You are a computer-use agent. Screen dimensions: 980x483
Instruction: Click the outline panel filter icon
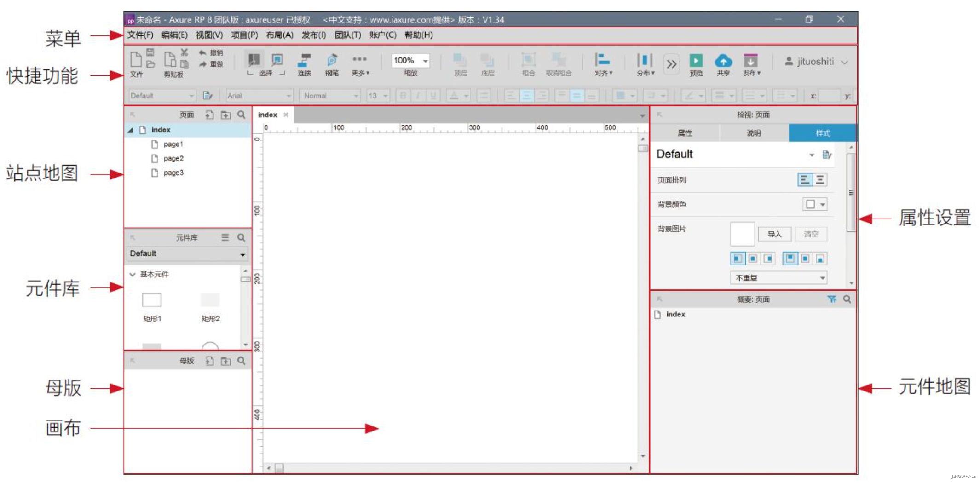[x=831, y=299]
